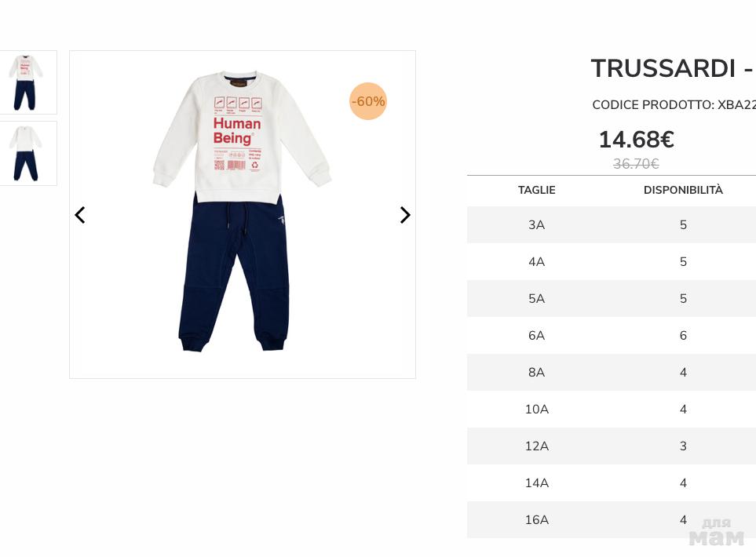Pick the 10A size row
This screenshot has height=557, width=756.
point(536,410)
